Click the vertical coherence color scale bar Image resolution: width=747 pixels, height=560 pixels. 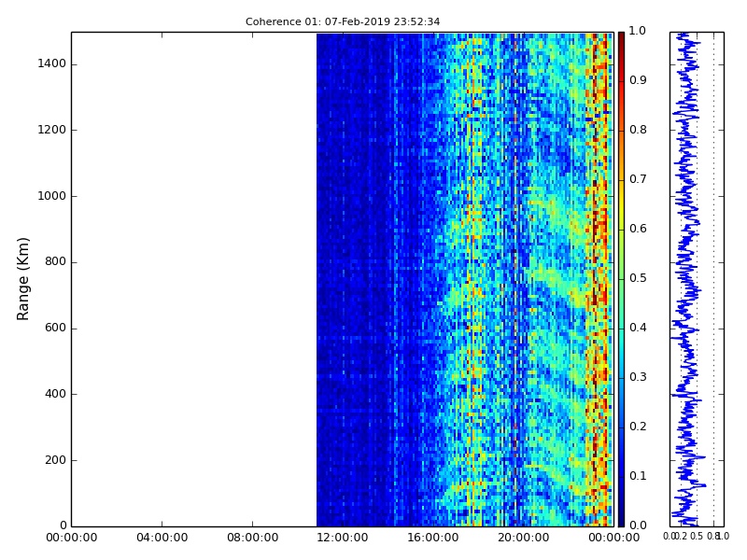point(621,279)
